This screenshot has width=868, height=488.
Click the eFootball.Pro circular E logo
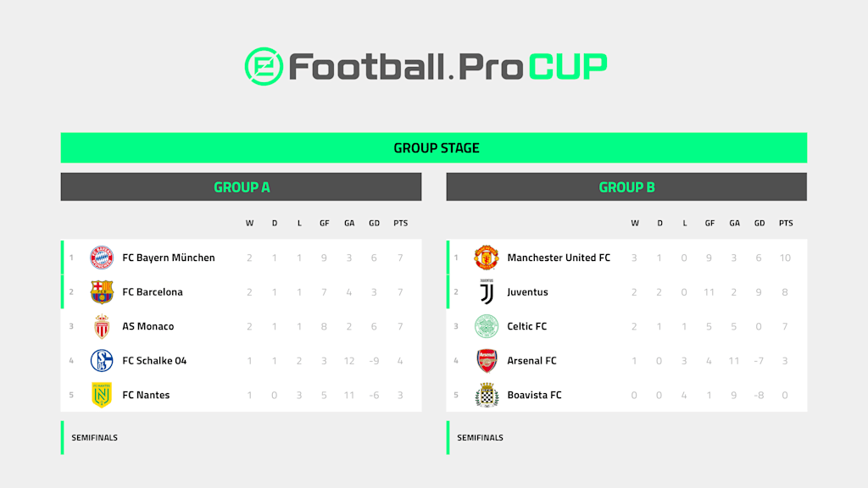tap(264, 66)
